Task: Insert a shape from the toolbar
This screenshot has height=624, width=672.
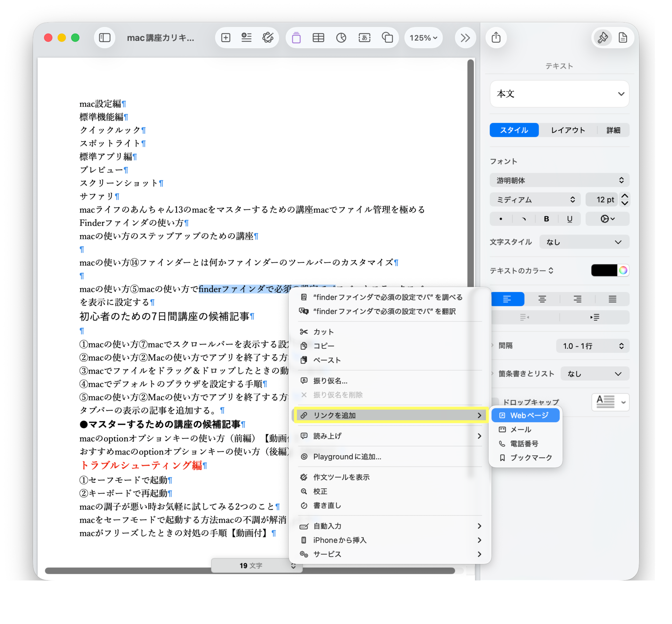Action: [387, 37]
